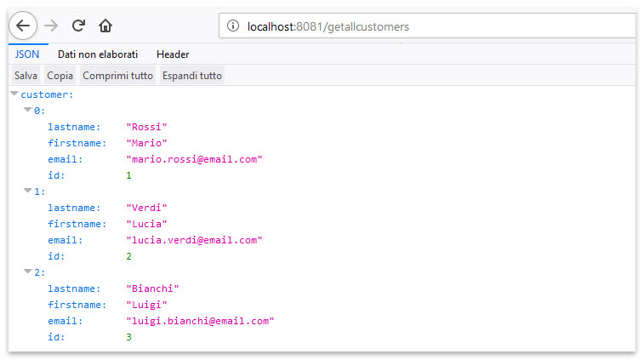Open the Dati non elaborati tab
Image resolution: width=644 pixels, height=360 pixels.
click(98, 54)
